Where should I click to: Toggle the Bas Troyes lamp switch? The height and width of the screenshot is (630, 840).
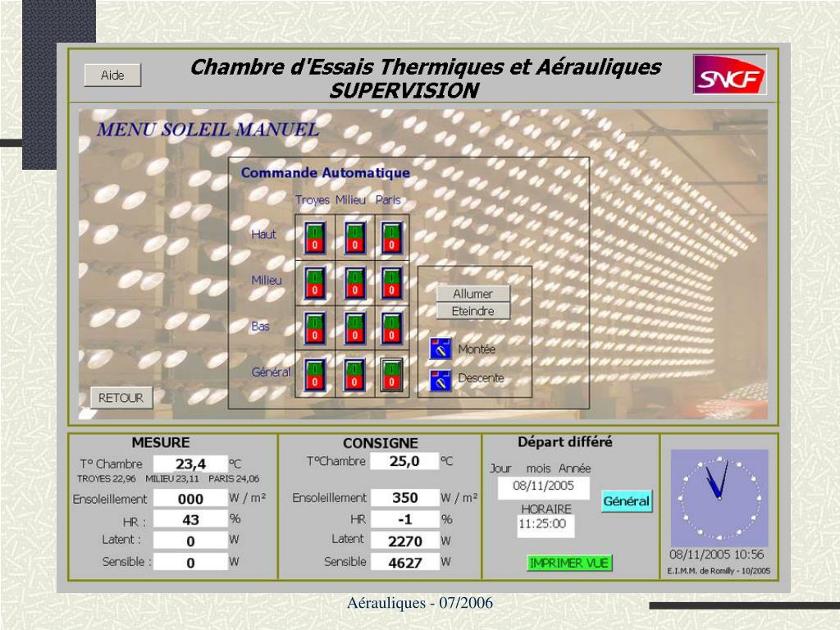315,328
